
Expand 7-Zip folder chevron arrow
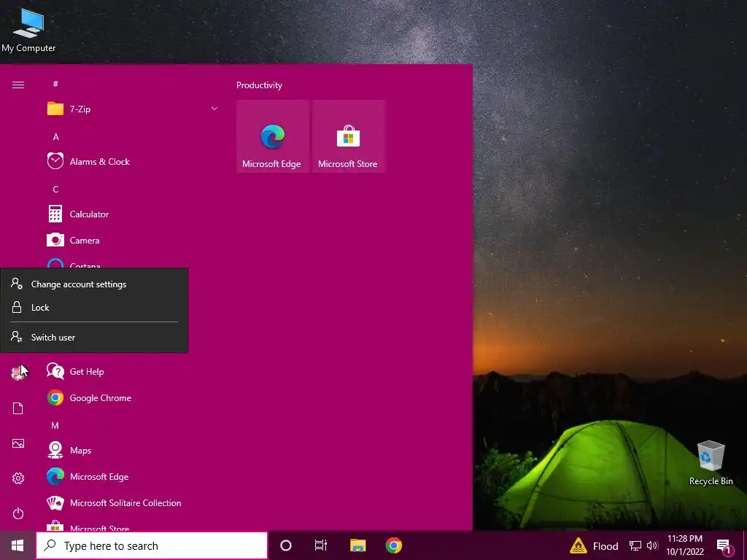(x=214, y=109)
